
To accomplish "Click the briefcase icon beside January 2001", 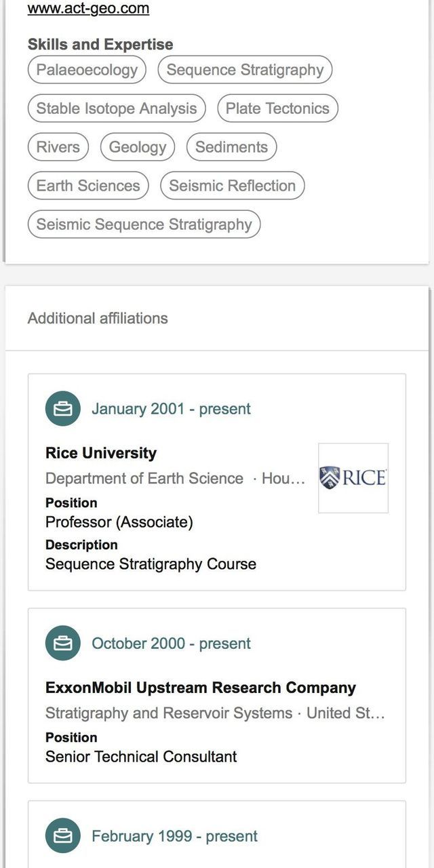I will [x=63, y=409].
